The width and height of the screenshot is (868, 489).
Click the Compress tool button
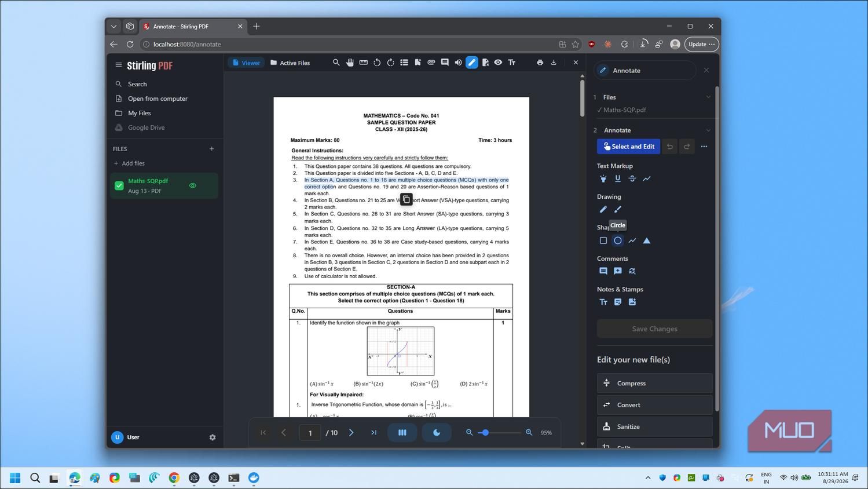tap(654, 383)
